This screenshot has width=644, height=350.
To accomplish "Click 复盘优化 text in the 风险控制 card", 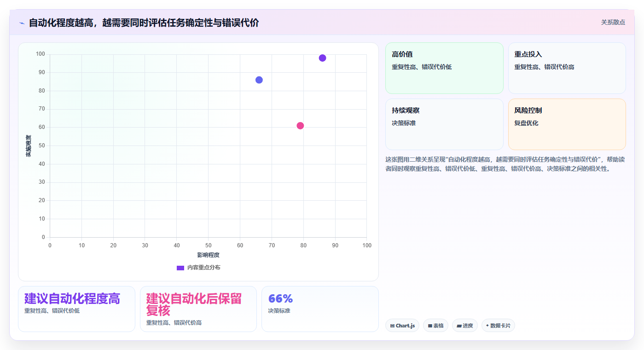I will tap(526, 123).
